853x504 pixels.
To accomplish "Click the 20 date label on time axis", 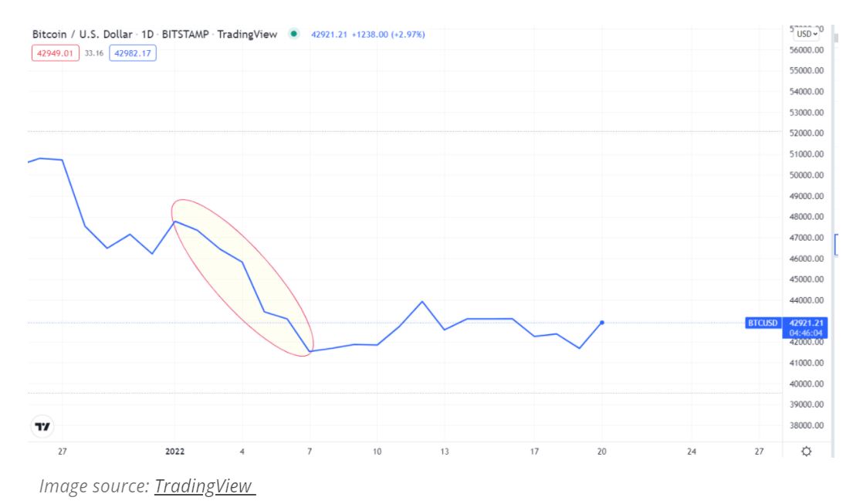I will [x=601, y=452].
